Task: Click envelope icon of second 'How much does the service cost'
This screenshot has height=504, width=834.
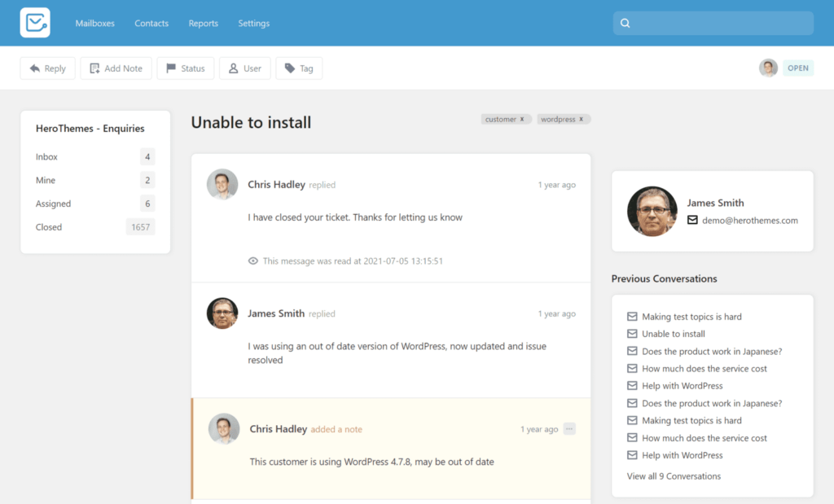Action: click(632, 437)
